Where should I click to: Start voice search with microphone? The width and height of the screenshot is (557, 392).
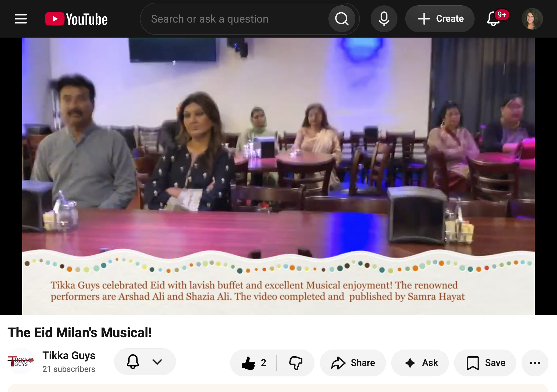point(384,19)
